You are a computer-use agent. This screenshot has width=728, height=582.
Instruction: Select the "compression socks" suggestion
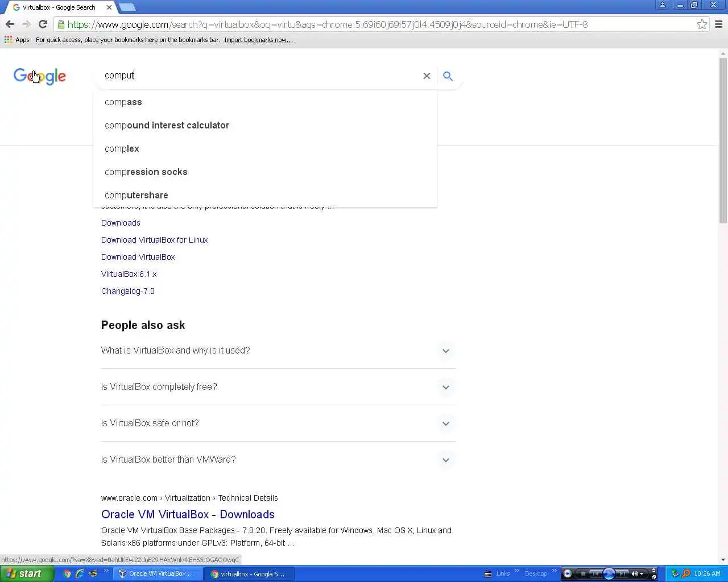coord(265,172)
